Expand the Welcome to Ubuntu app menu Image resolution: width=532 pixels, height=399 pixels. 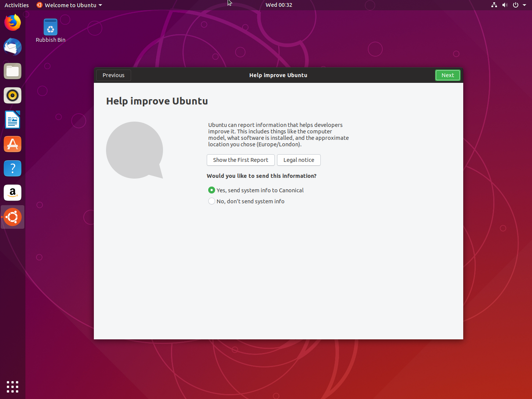[x=70, y=5]
